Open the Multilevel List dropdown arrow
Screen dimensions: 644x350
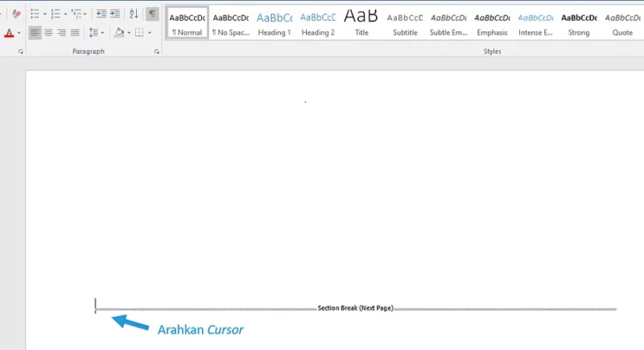pos(85,14)
